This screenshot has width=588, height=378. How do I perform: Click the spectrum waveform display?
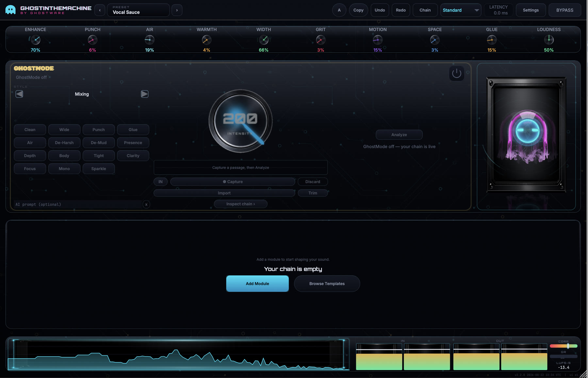click(x=178, y=354)
